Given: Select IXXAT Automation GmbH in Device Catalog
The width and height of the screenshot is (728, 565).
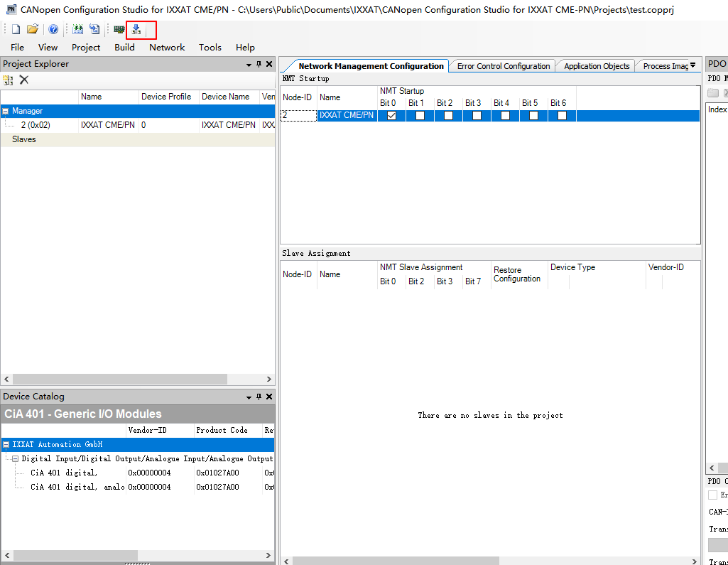Looking at the screenshot, I should tap(137, 445).
